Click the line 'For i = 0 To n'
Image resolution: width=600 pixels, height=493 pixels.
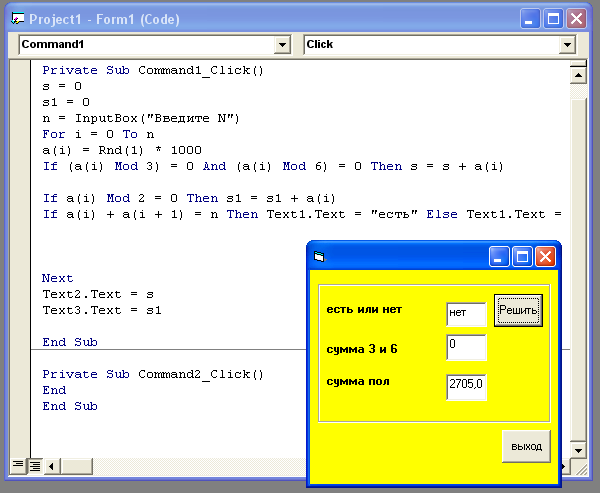(98, 134)
